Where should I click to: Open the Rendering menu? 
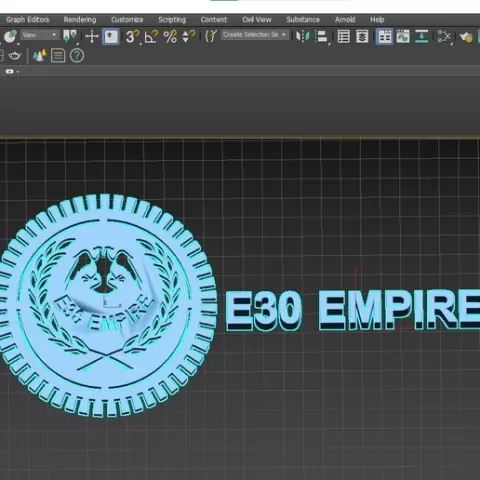point(80,20)
